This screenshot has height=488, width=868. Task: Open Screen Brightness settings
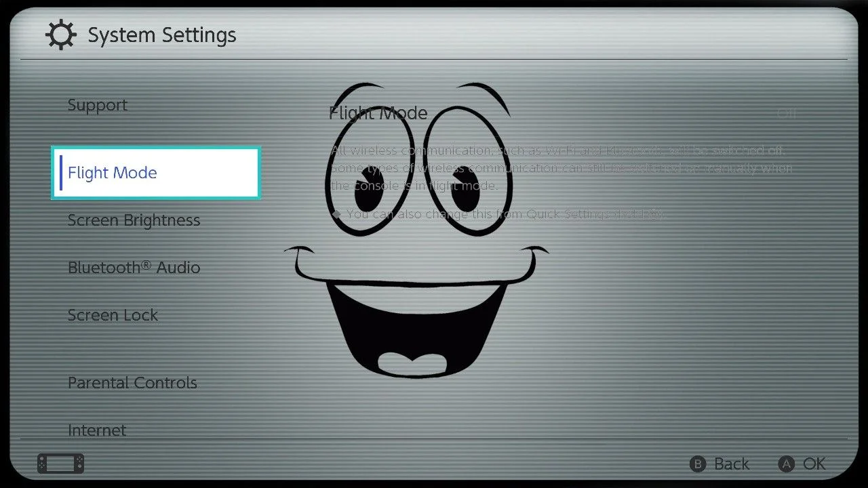coord(134,220)
